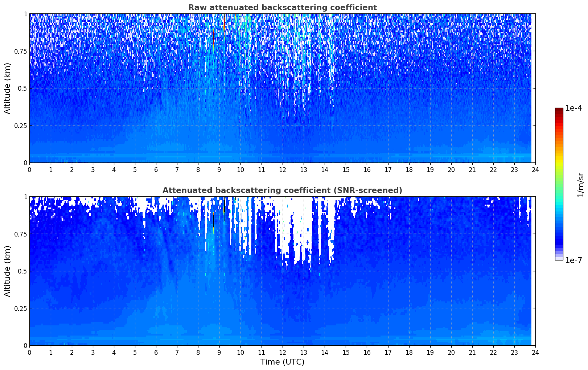Click hour tick '20' under the SNR-screened plot

tap(451, 352)
